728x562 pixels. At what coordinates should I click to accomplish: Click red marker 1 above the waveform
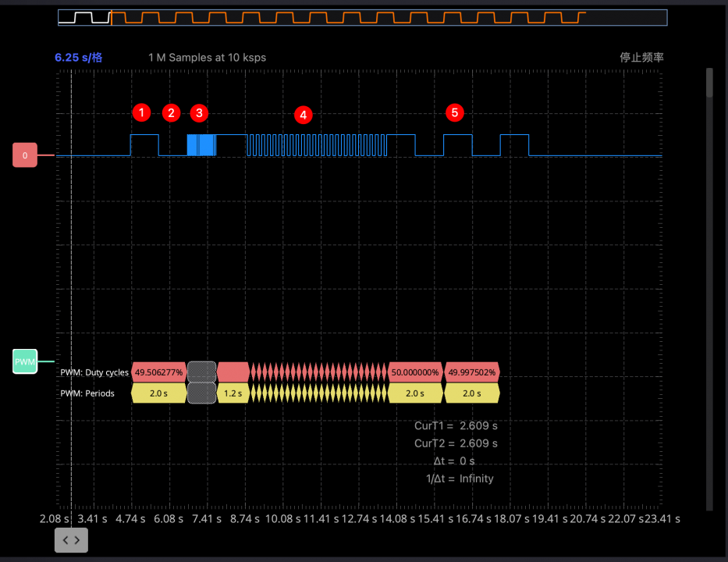point(141,112)
